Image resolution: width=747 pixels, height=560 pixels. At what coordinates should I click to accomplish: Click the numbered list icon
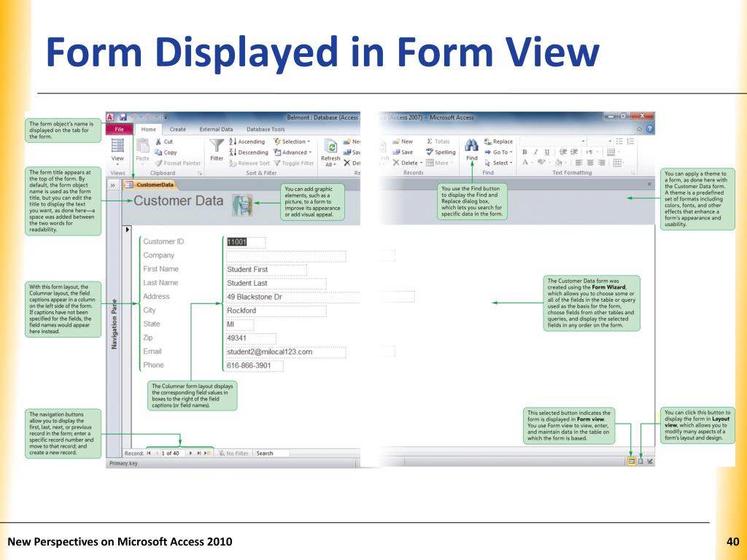tap(630, 141)
